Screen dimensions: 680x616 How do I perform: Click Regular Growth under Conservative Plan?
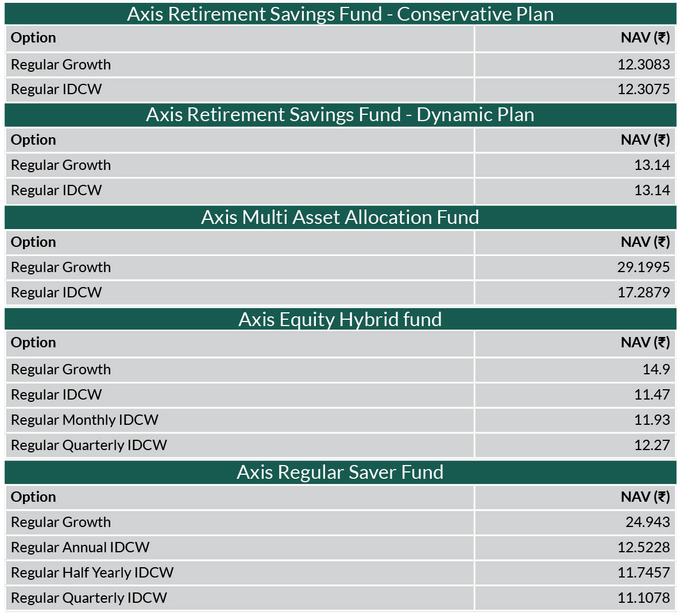[61, 65]
